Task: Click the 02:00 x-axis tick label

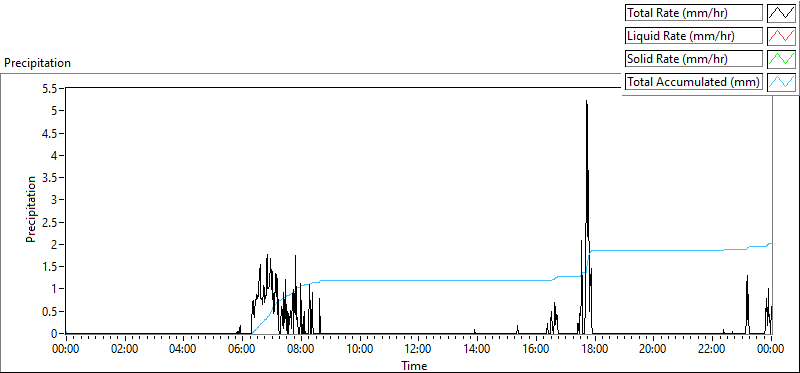Action: [124, 350]
